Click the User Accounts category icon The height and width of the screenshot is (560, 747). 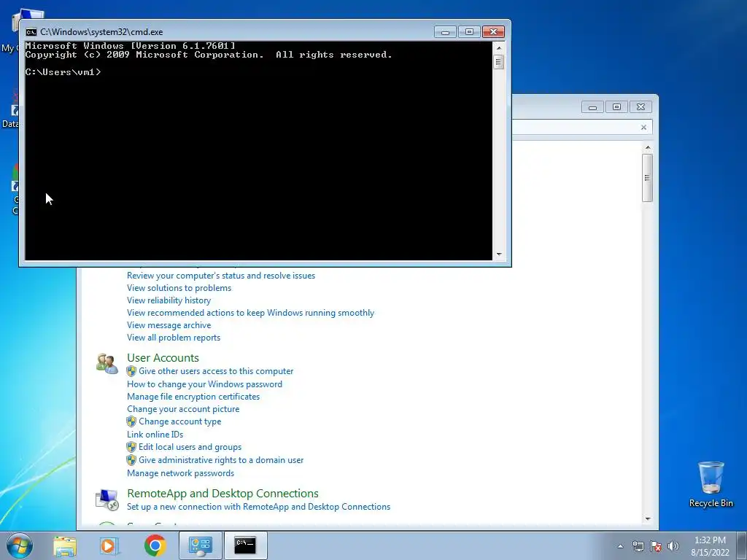107,364
